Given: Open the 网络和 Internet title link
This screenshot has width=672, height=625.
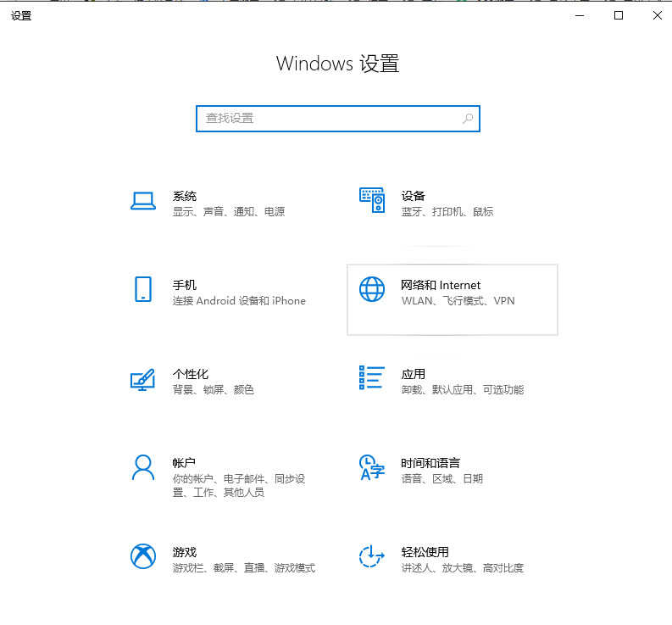Looking at the screenshot, I should [440, 285].
